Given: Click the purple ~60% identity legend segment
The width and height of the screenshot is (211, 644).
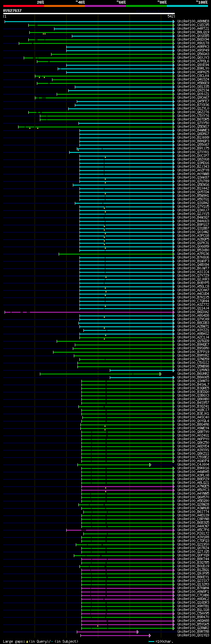Looking at the screenshot, I should pyautogui.click(x=105, y=6).
